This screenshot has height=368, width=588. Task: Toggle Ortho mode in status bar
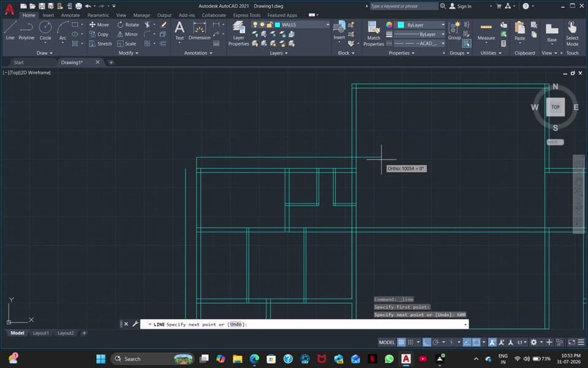[427, 342]
